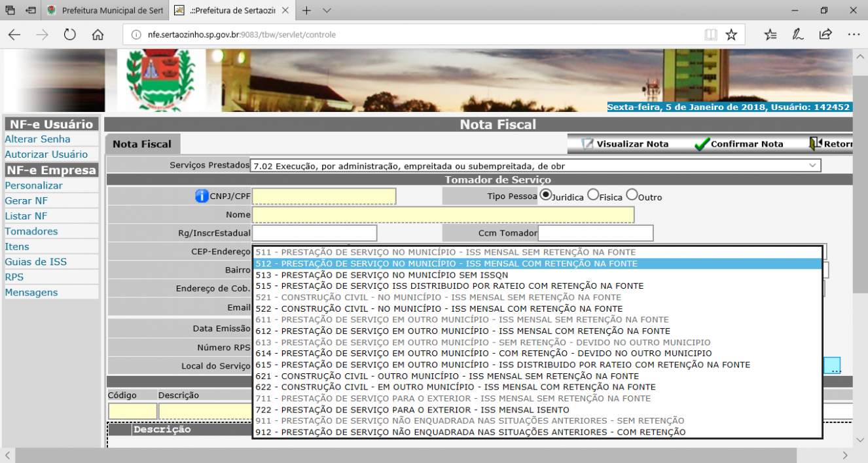This screenshot has width=868, height=463.
Task: Click the Share icon in browser toolbar
Action: 825,35
